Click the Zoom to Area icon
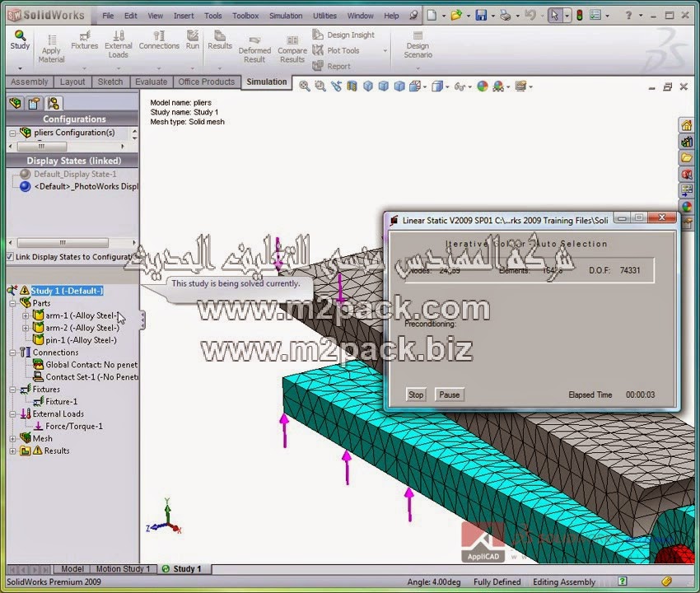The width and height of the screenshot is (700, 593). 320,86
